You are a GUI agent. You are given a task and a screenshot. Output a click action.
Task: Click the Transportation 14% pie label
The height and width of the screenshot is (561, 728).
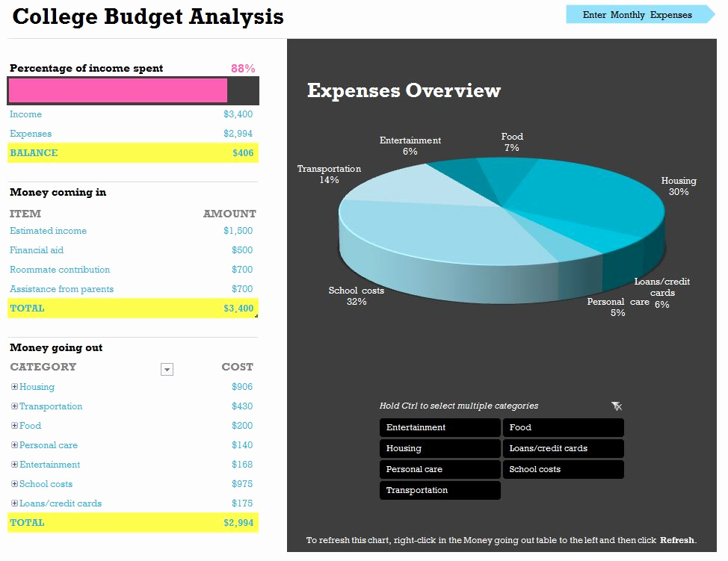coord(329,174)
